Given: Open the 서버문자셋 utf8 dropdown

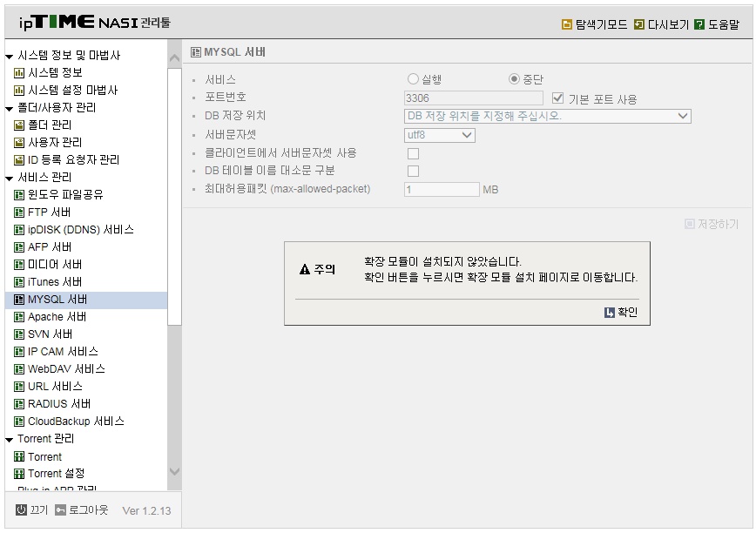Looking at the screenshot, I should tap(440, 135).
